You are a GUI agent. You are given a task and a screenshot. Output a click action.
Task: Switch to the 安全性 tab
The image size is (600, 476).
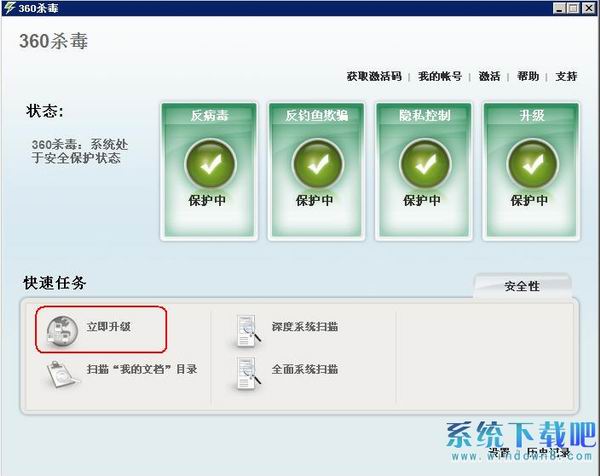point(522,286)
